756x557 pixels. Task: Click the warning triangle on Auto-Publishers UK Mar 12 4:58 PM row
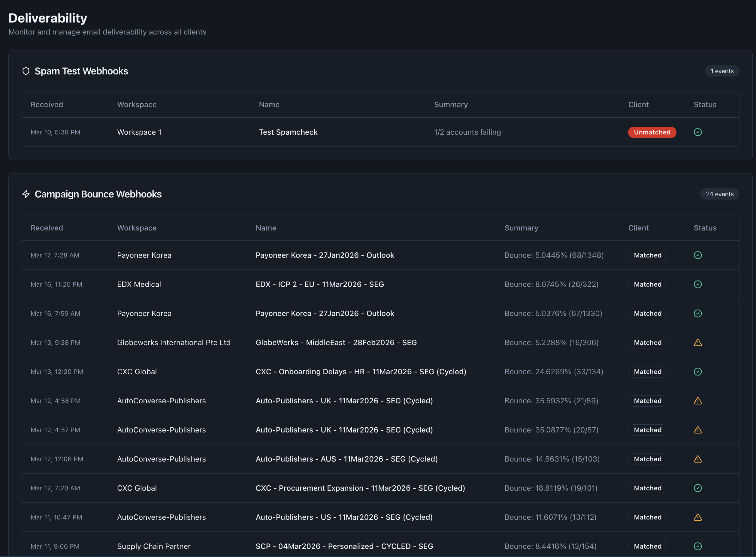(698, 401)
